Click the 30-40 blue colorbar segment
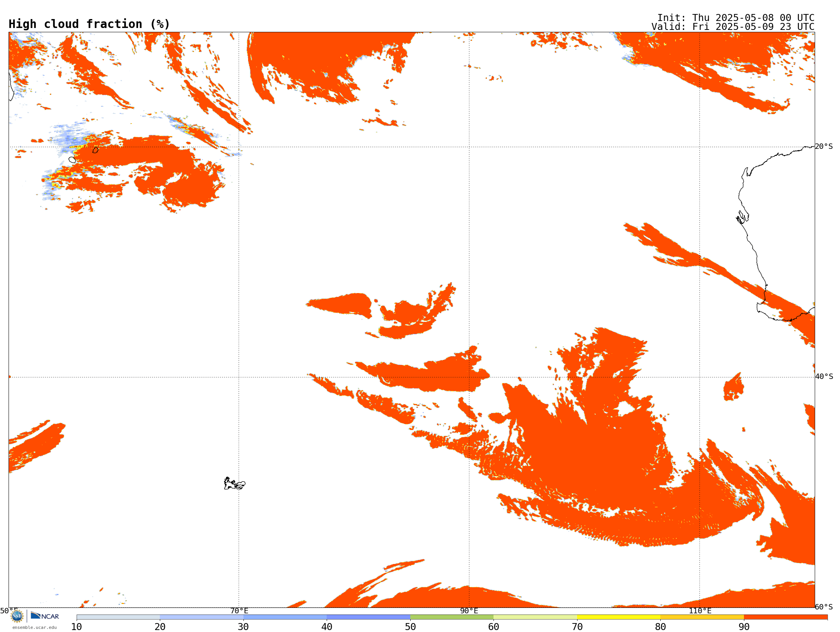 click(x=285, y=617)
